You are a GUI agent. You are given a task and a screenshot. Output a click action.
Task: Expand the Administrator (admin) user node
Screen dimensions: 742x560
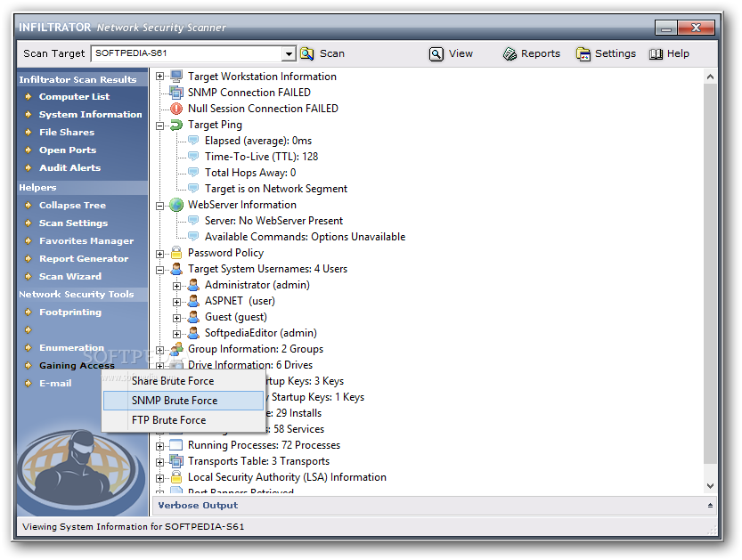coord(176,286)
